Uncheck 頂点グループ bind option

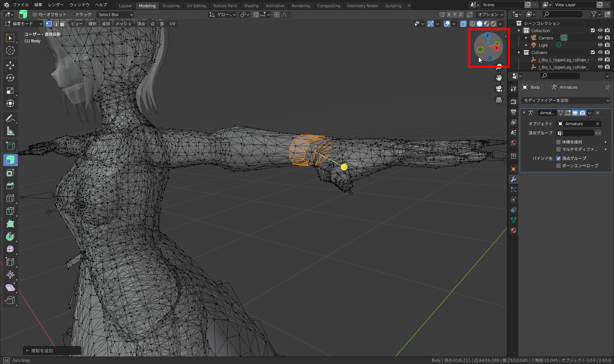(x=558, y=158)
